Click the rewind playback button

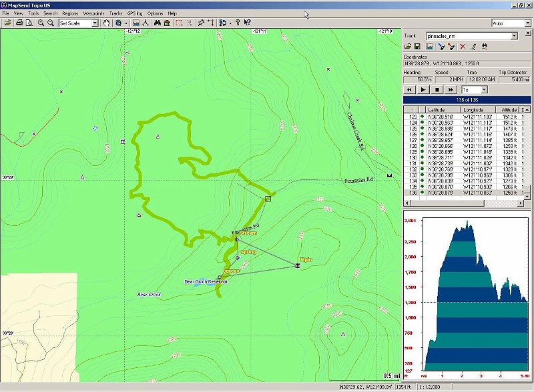coord(409,89)
